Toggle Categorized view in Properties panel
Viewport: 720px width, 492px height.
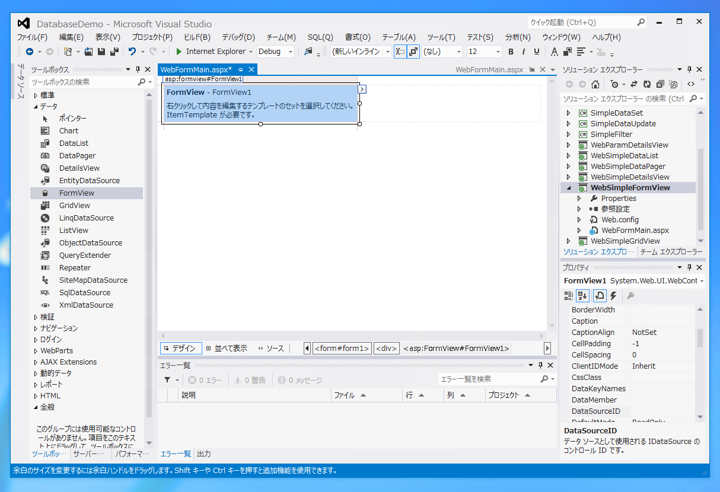[568, 296]
